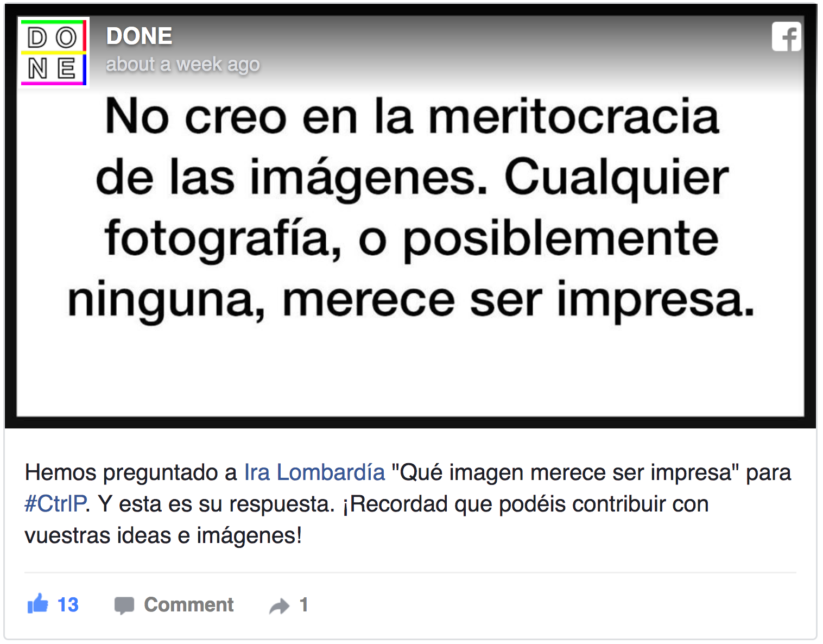
Task: View the 13 likes count
Action: (x=68, y=605)
